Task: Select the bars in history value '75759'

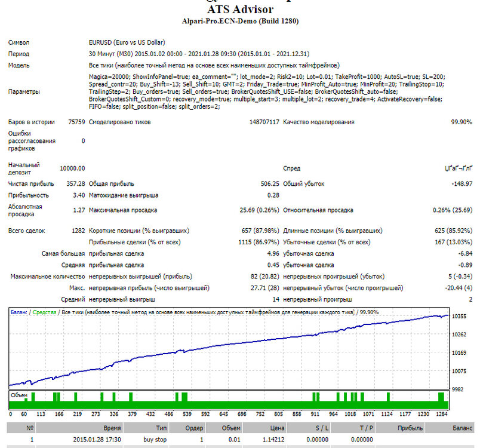Action: point(76,122)
